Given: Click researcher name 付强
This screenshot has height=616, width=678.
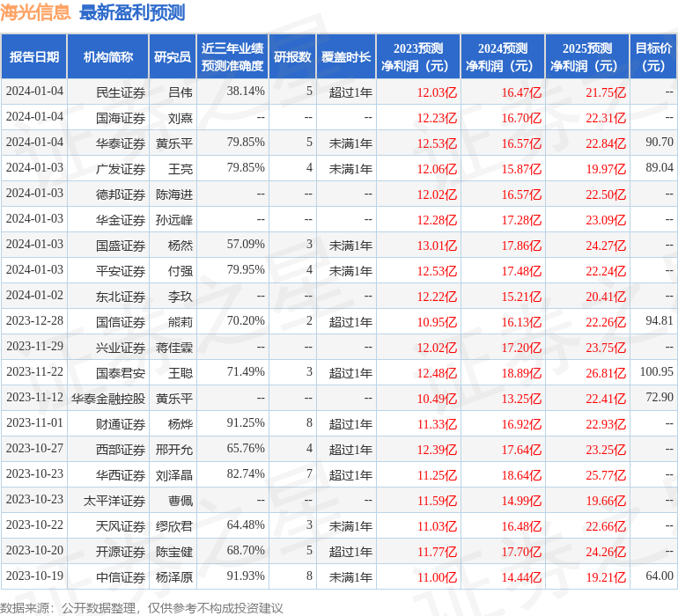Looking at the screenshot, I should (x=181, y=271).
